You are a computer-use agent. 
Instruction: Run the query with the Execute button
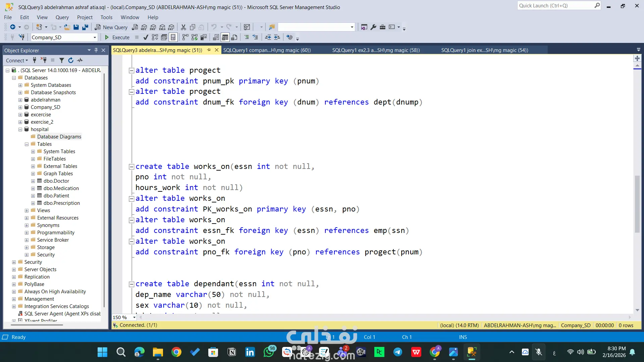[117, 37]
